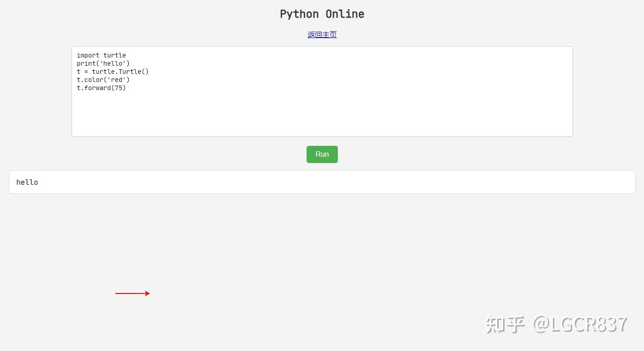
Task: Open the 返回主页 homepage link
Action: tap(322, 34)
